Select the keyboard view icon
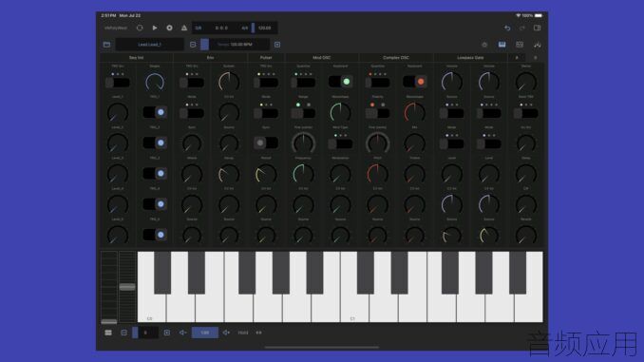The width and height of the screenshot is (644, 362). [502, 45]
